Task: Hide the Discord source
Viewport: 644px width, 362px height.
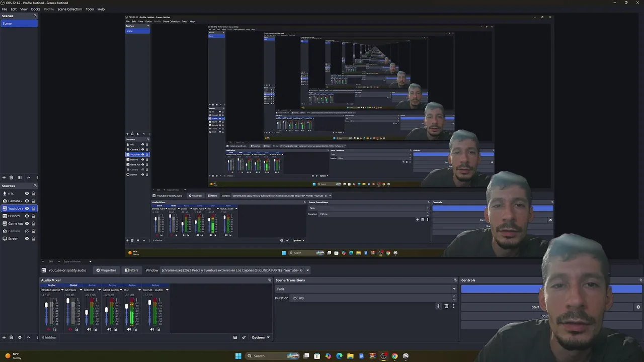Action: click(x=27, y=216)
